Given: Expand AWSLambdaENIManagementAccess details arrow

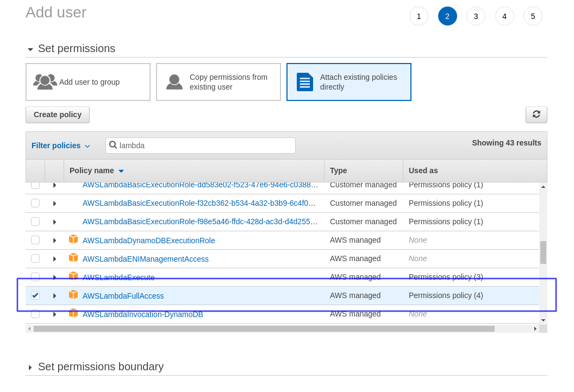Looking at the screenshot, I should point(54,259).
